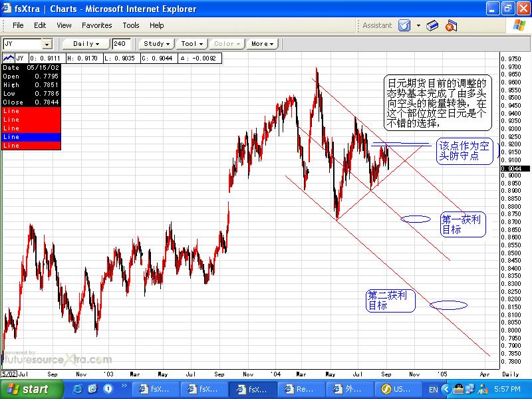The height and width of the screenshot is (399, 532).
Task: Click the blocked page toolbar icon
Action: click(x=451, y=26)
